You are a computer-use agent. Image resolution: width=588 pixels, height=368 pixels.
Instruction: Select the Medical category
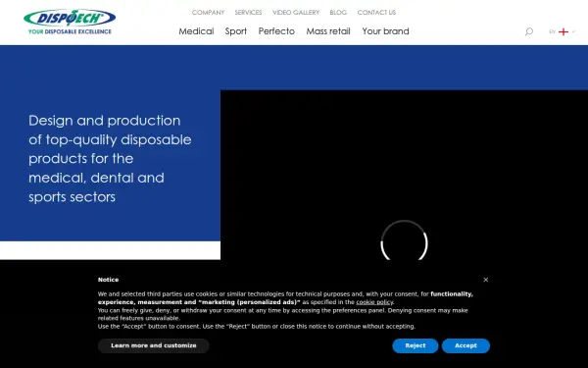196,31
